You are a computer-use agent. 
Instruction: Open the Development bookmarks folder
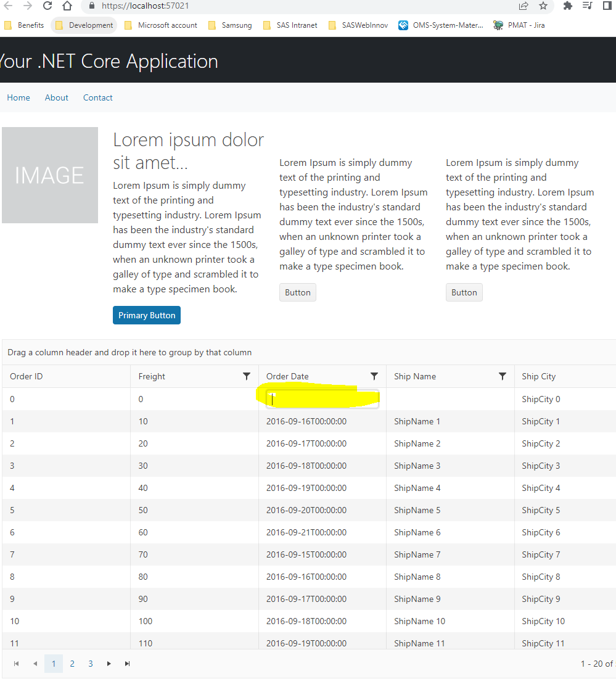point(84,25)
